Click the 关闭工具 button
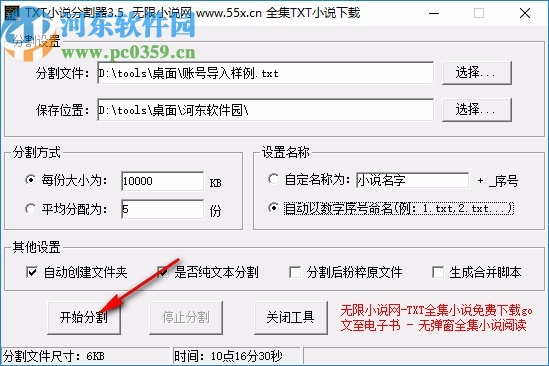Image resolution: width=549 pixels, height=366 pixels. pyautogui.click(x=291, y=317)
